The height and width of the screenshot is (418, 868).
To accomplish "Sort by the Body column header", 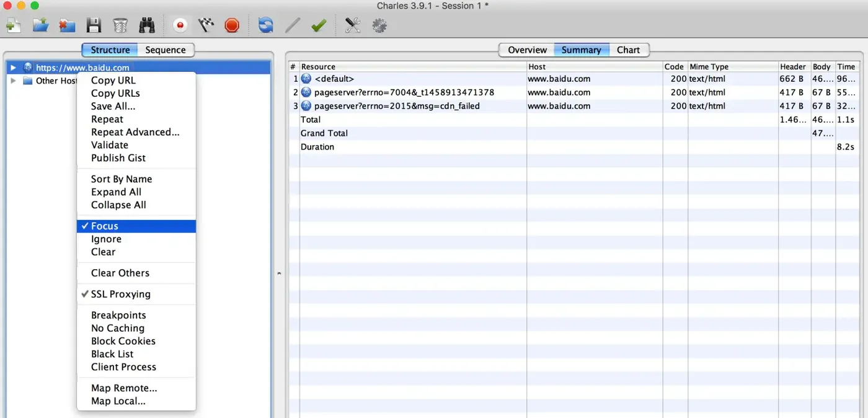I will click(x=823, y=66).
